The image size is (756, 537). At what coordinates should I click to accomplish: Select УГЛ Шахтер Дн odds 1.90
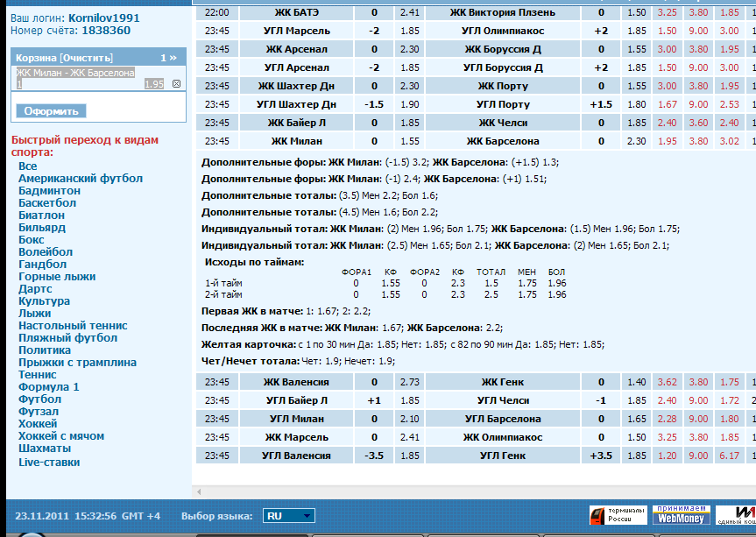[409, 104]
